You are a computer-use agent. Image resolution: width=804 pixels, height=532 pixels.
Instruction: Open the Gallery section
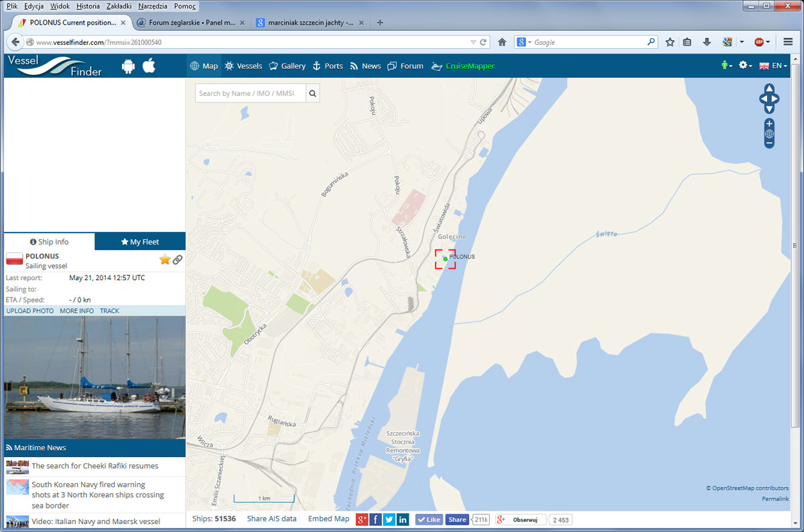pos(287,66)
